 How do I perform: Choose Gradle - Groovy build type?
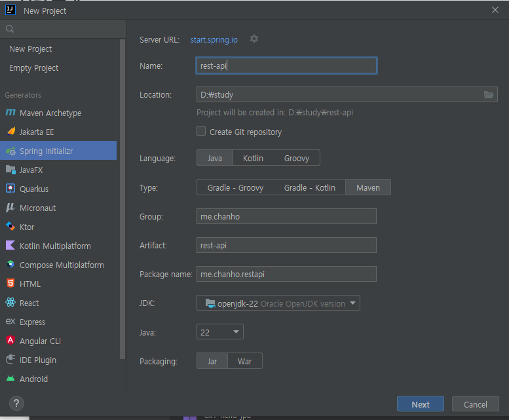coord(235,187)
